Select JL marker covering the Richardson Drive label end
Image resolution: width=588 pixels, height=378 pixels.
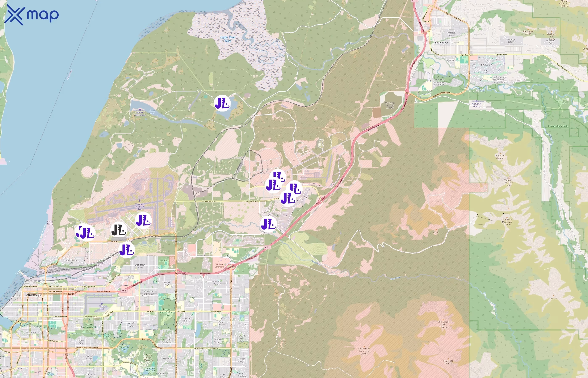coord(288,198)
